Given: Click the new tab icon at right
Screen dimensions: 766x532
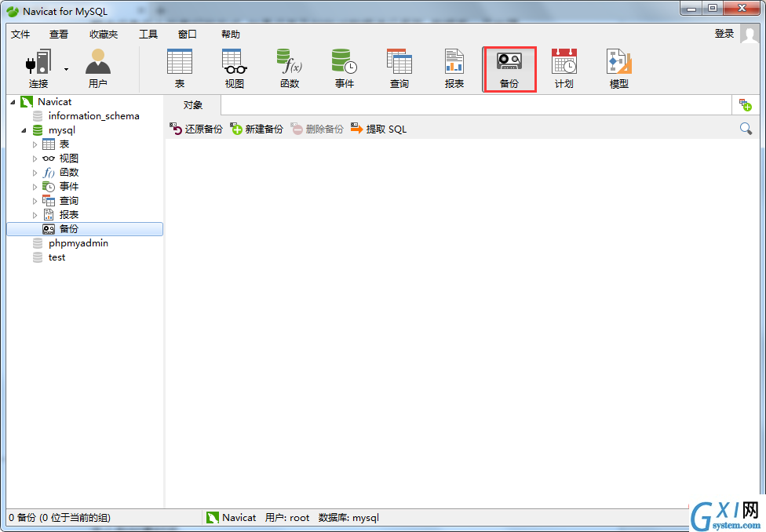Looking at the screenshot, I should [x=746, y=104].
